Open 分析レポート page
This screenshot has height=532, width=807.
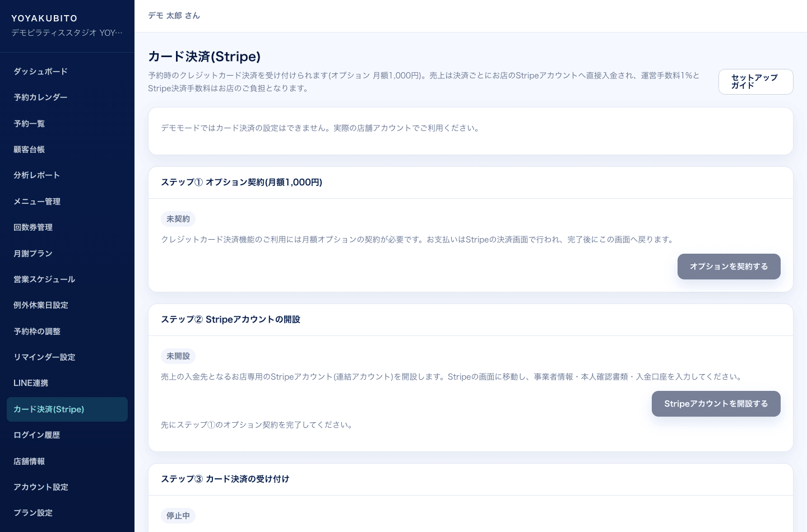tap(67, 175)
